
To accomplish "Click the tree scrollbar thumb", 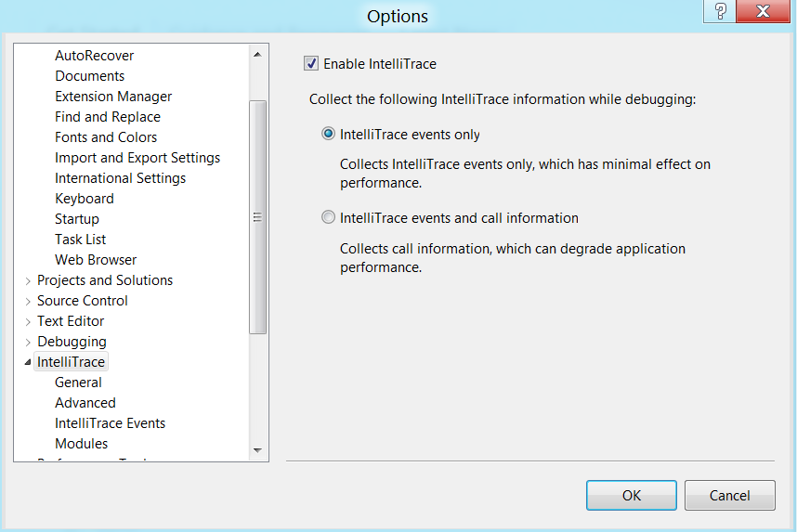I will [x=257, y=217].
